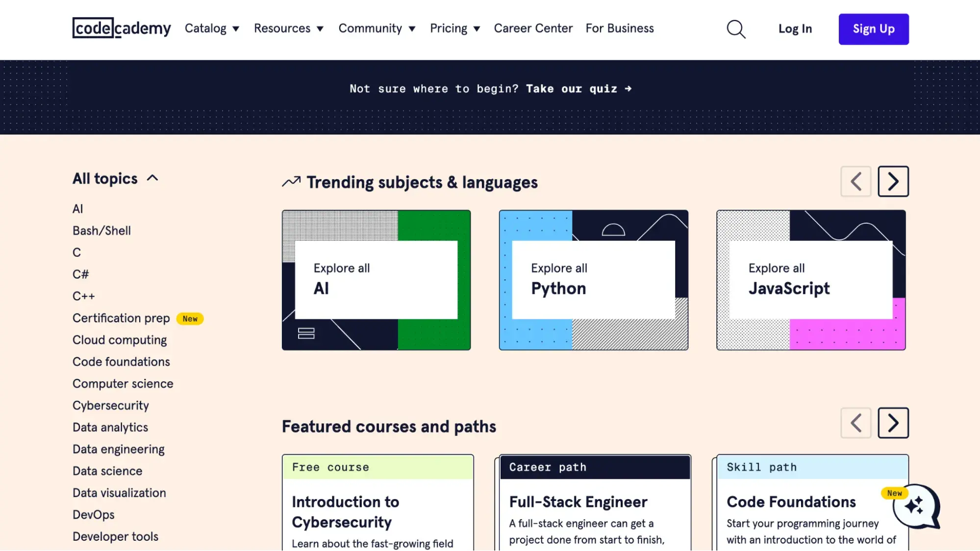
Task: Open the Community dropdown
Action: 377,28
